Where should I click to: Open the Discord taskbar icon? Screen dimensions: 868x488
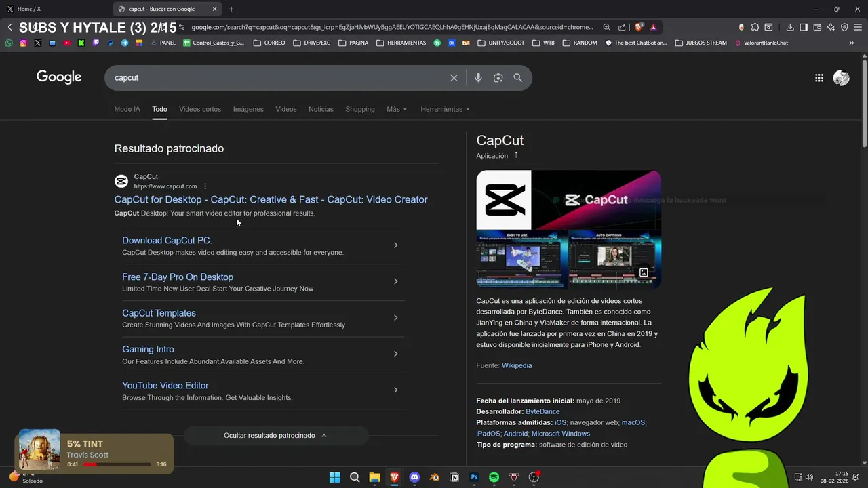click(414, 477)
